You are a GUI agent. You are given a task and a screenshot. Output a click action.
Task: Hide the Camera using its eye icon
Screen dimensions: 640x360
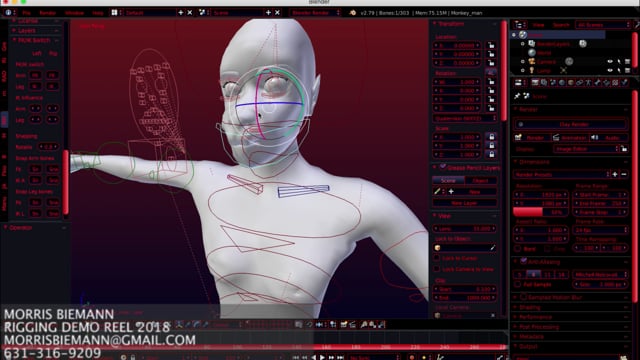610,62
